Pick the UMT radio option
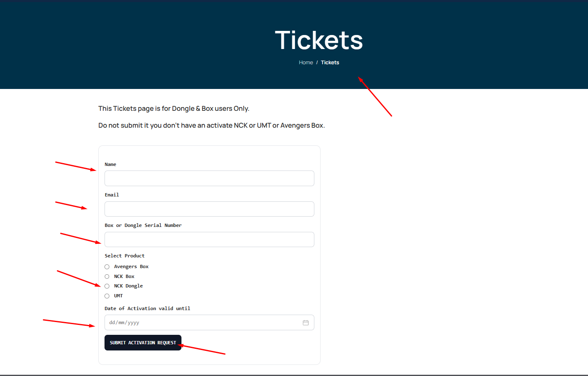The width and height of the screenshot is (588, 376). (x=107, y=296)
